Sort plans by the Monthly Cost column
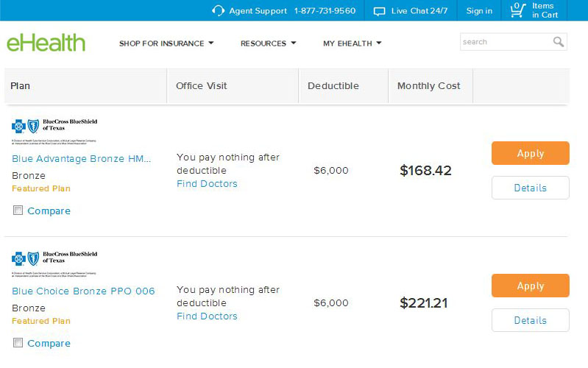 [x=428, y=86]
